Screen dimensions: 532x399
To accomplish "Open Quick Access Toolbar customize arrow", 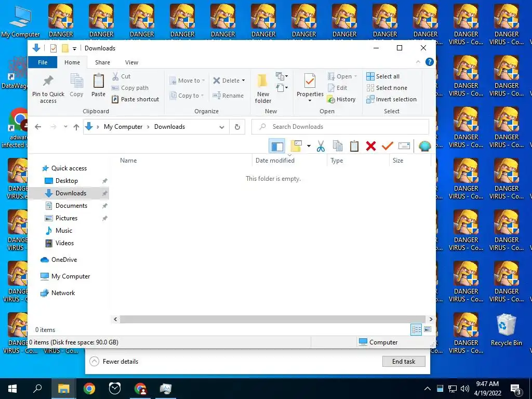I will click(x=74, y=48).
